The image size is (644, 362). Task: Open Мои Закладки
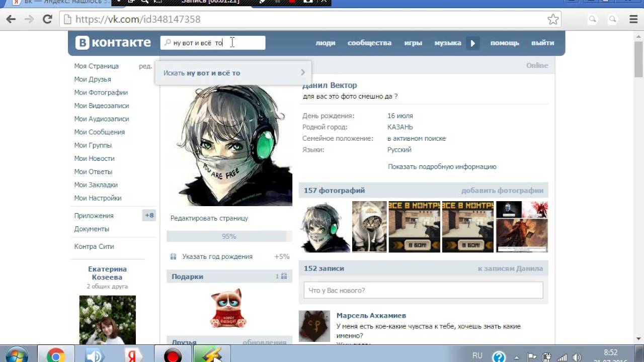pyautogui.click(x=96, y=185)
